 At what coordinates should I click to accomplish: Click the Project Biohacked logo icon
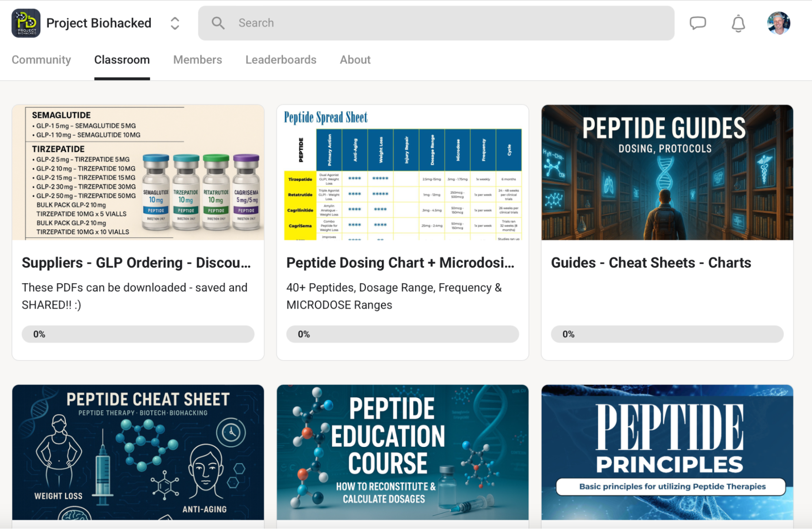coord(26,23)
